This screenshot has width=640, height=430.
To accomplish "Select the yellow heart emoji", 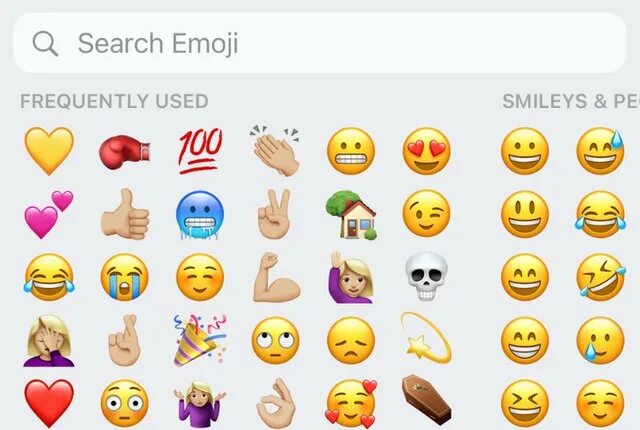I will [49, 151].
